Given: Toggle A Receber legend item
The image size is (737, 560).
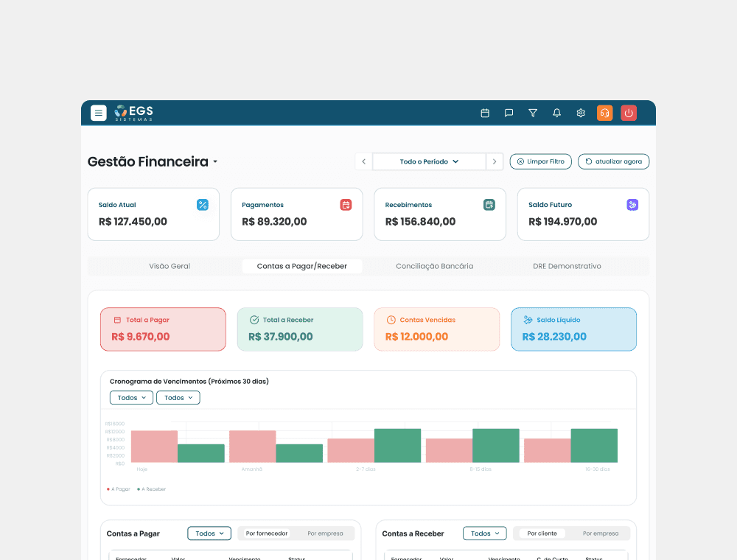Looking at the screenshot, I should click(151, 489).
